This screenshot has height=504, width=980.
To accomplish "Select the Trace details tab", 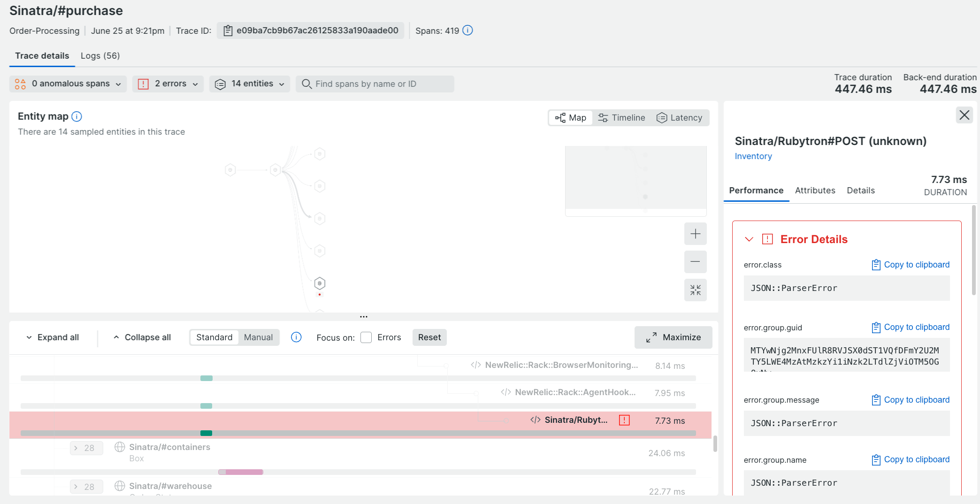I will coord(42,56).
